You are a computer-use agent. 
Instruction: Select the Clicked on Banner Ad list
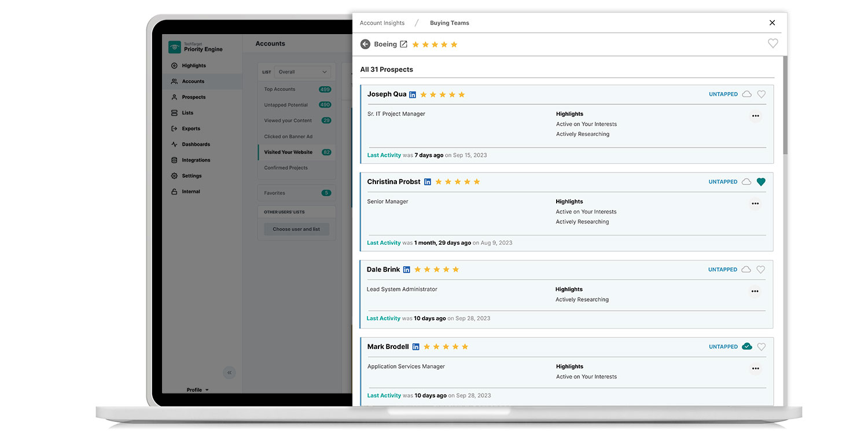pyautogui.click(x=297, y=137)
